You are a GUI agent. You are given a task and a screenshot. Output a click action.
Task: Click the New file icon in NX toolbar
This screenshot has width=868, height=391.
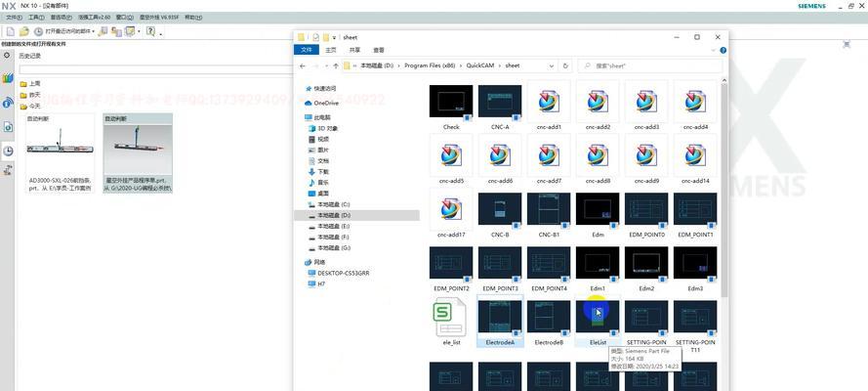pyautogui.click(x=10, y=31)
